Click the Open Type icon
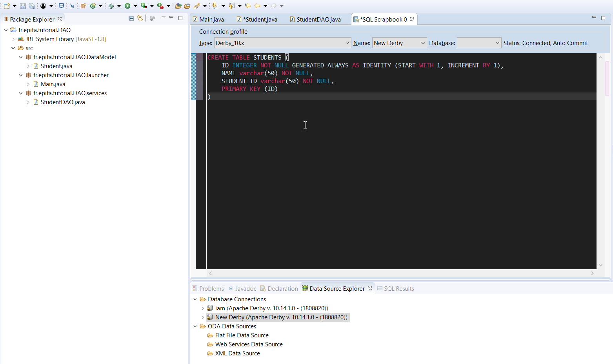Image resolution: width=613 pixels, height=364 pixels. (x=178, y=6)
